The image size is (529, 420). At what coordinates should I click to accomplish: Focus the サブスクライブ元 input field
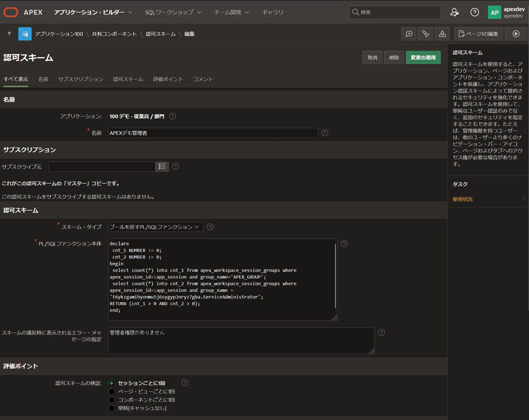click(102, 166)
